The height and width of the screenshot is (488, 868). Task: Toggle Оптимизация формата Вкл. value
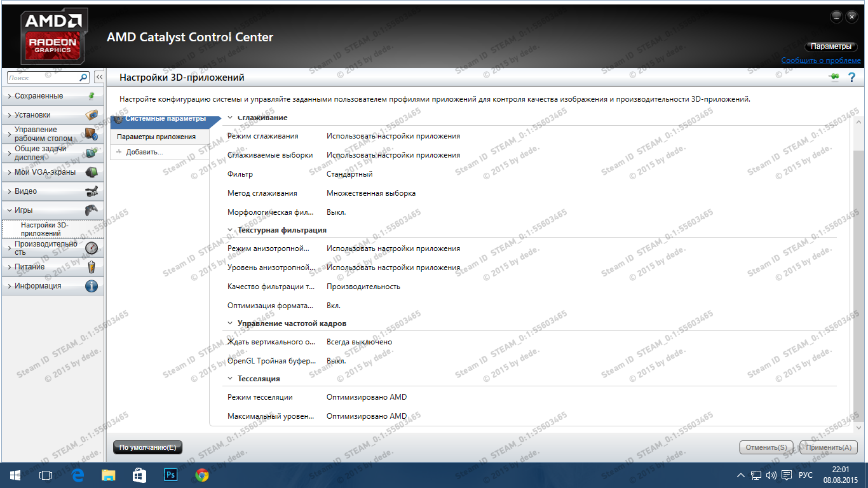(x=334, y=306)
